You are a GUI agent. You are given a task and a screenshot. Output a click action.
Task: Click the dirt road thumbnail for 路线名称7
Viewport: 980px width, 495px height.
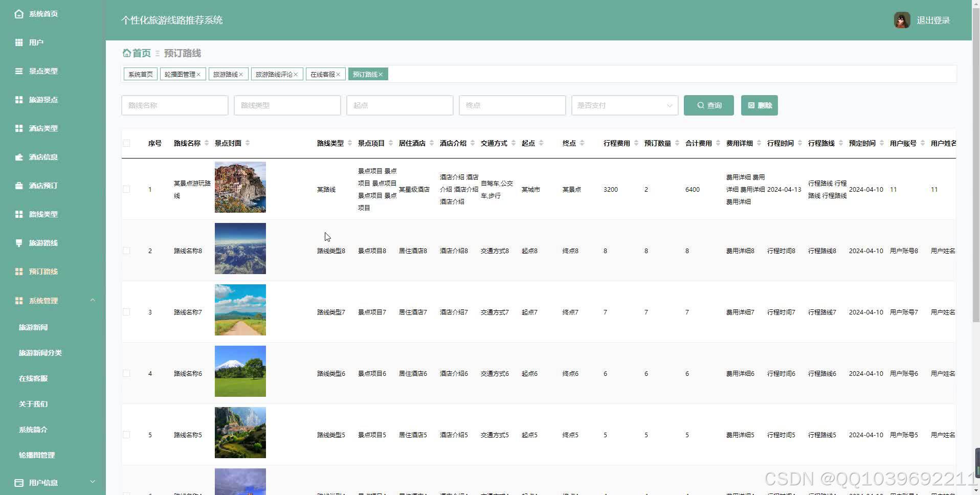(x=240, y=310)
